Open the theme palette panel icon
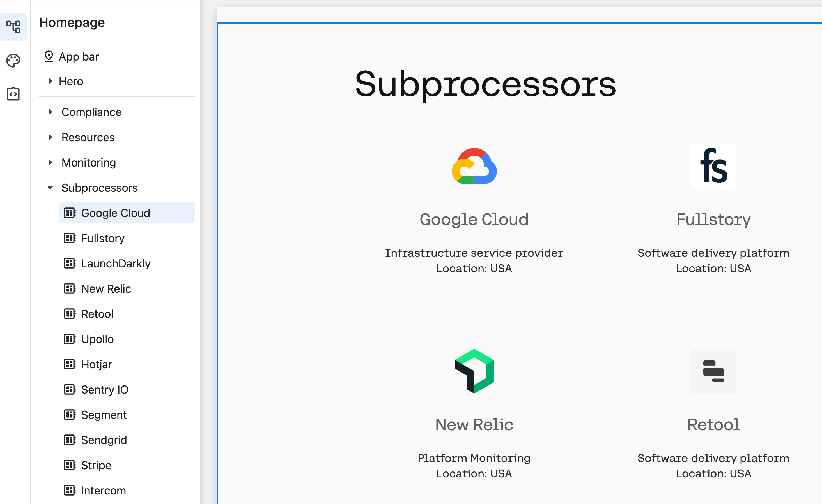This screenshot has width=822, height=504. pyautogui.click(x=13, y=60)
